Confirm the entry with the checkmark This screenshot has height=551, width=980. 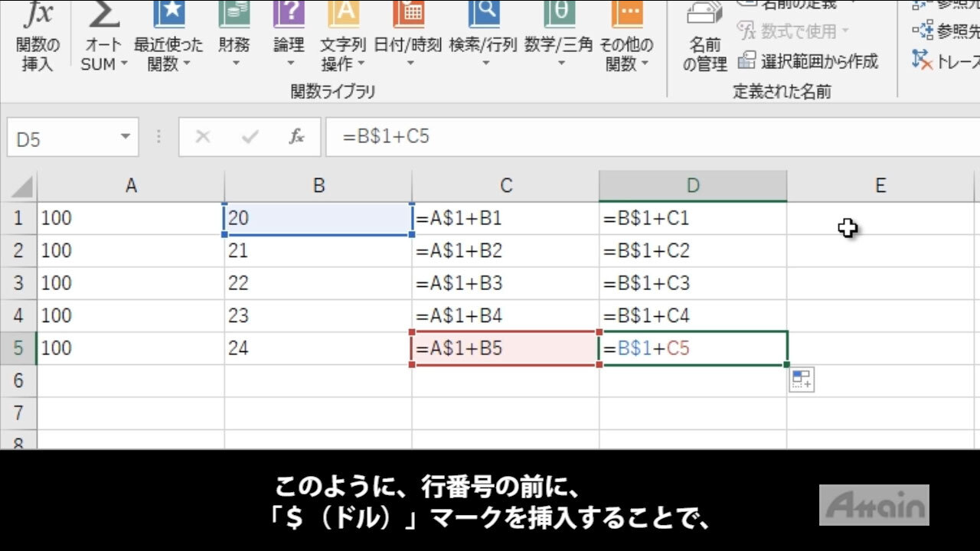250,137
